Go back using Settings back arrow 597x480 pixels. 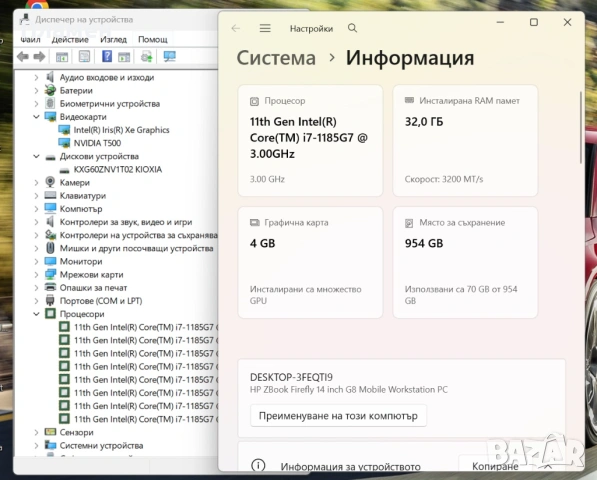[236, 28]
